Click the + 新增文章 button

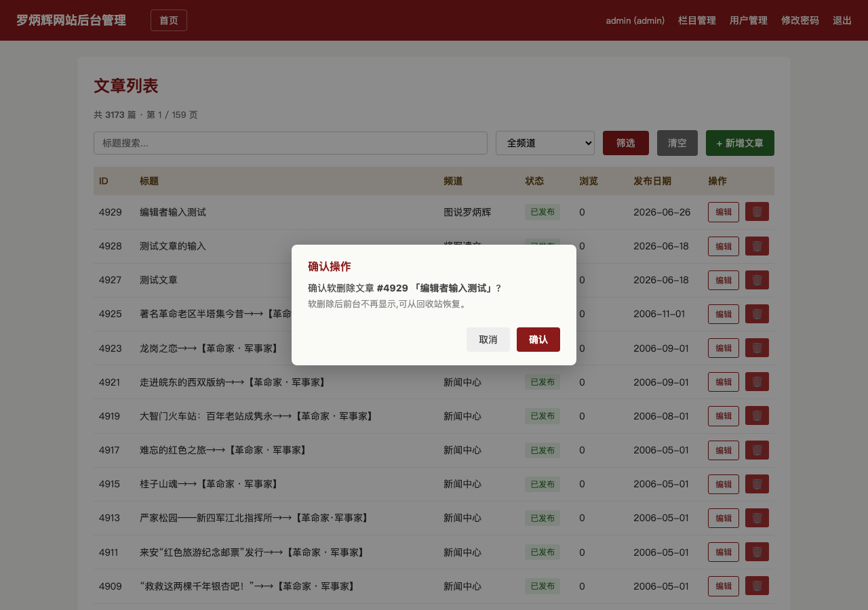(x=740, y=143)
